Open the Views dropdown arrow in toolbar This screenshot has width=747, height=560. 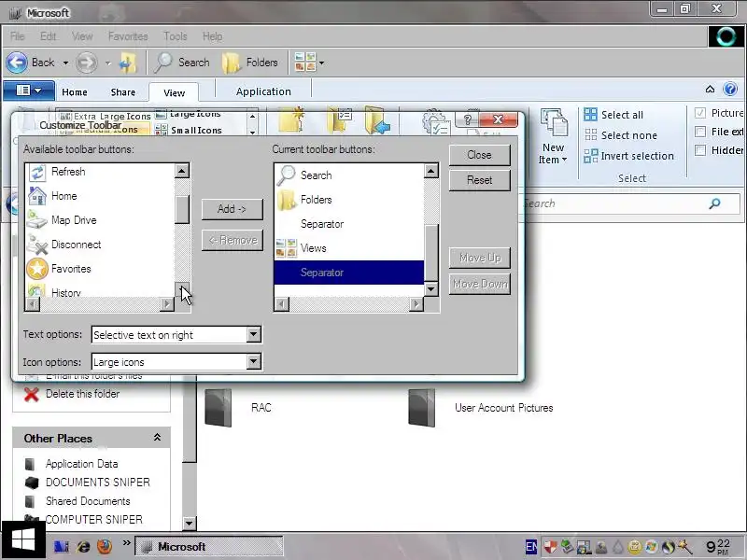321,63
